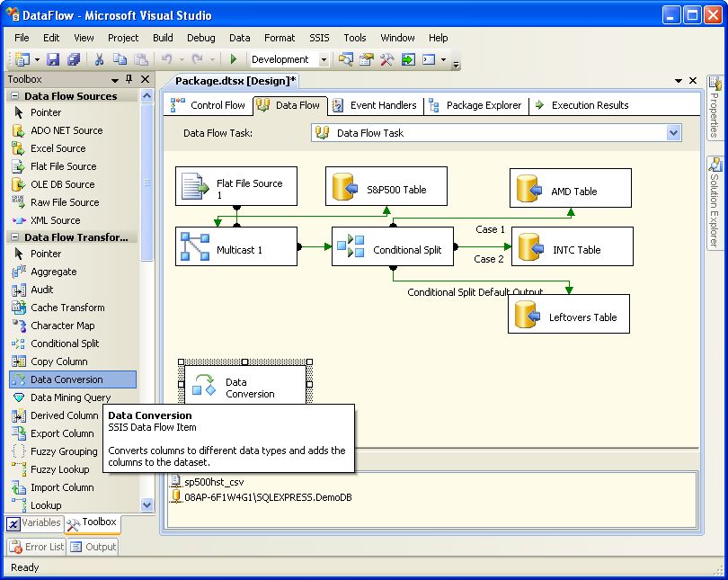This screenshot has width=728, height=580.
Task: Open the Data Flow Task dropdown
Action: (x=674, y=133)
